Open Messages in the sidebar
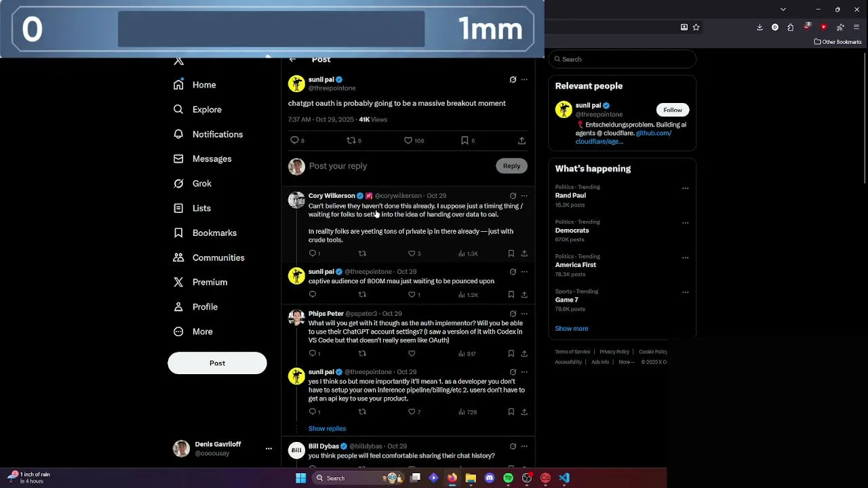The image size is (868, 488). point(202,159)
